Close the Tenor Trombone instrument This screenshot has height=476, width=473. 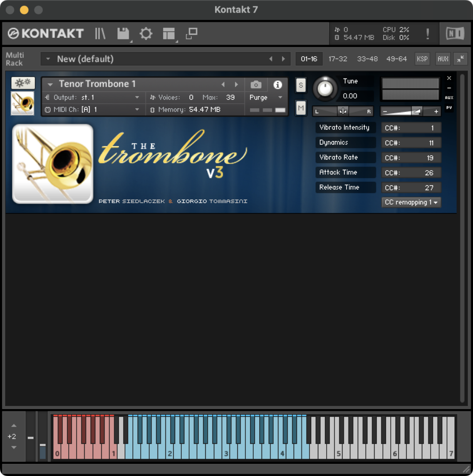pyautogui.click(x=449, y=78)
